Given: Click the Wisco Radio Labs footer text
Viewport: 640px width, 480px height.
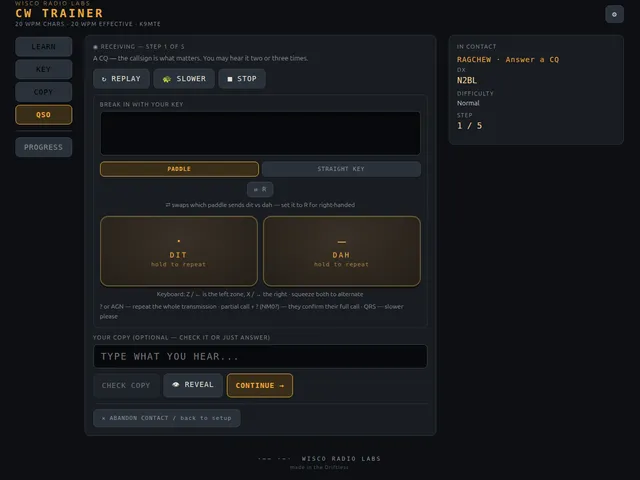Looking at the screenshot, I should (x=341, y=459).
